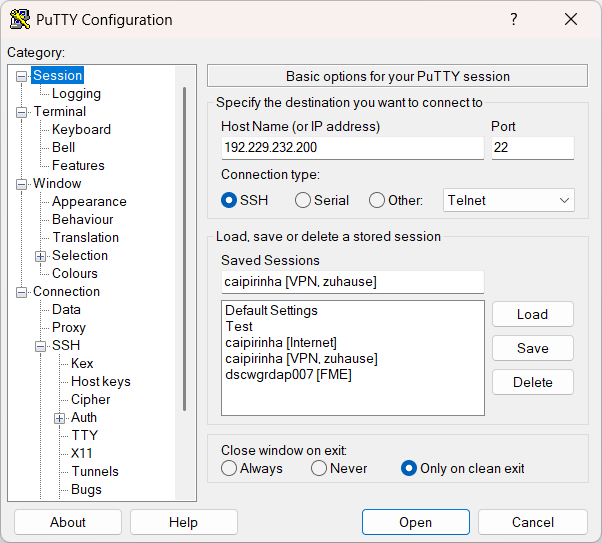
Task: Open the Tunnels settings category
Action: tap(94, 471)
